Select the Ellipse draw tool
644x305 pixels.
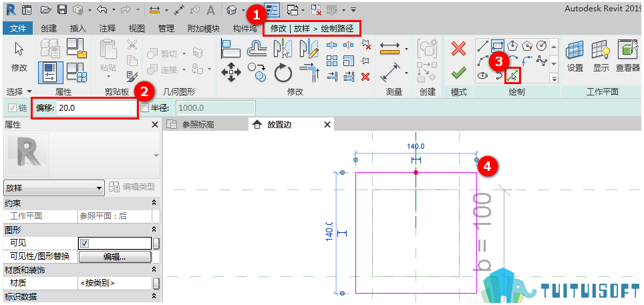pyautogui.click(x=482, y=75)
